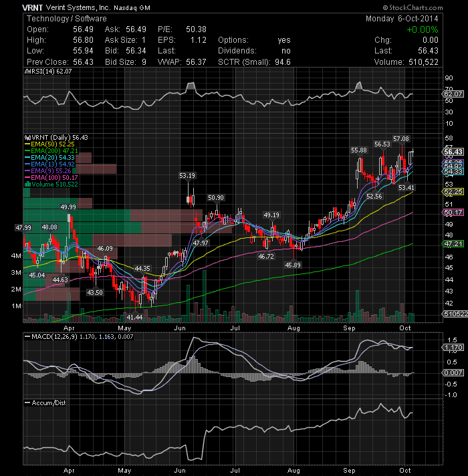Viewport: 468px width, 476px height.
Task: Click the yellow 52.25 axis tag
Action: point(453,192)
